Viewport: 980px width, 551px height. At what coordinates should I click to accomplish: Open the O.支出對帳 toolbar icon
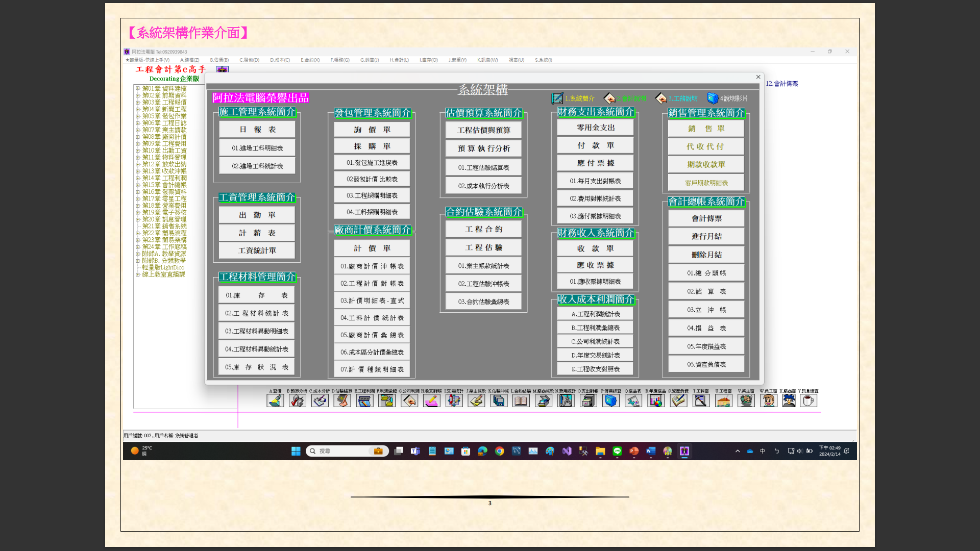pyautogui.click(x=588, y=400)
